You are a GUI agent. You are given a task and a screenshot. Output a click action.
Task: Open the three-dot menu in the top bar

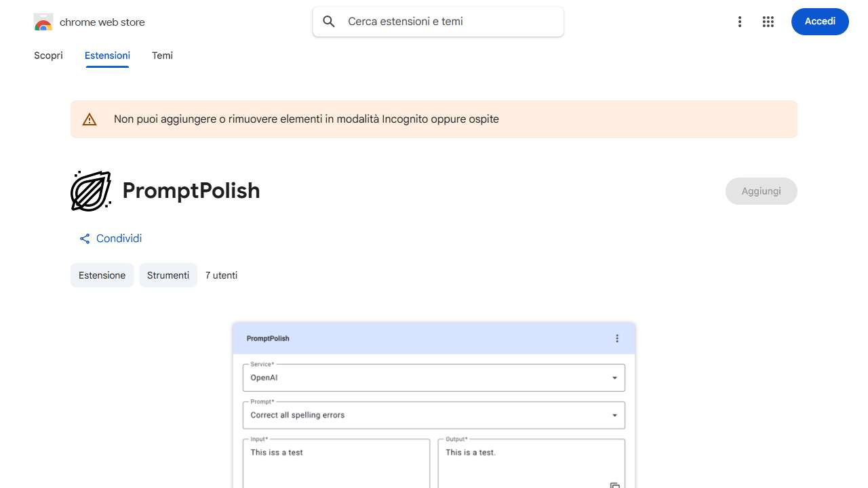740,21
